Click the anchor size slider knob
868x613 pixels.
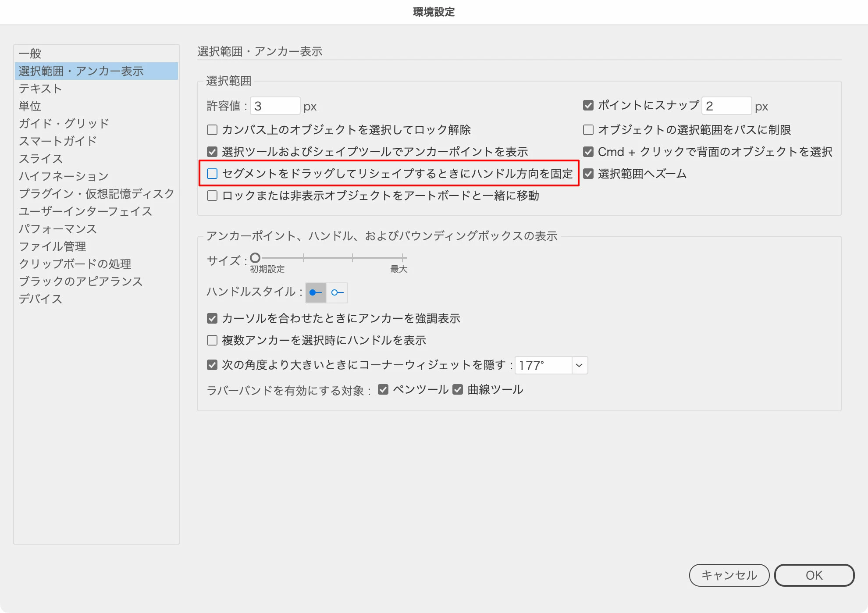click(255, 258)
